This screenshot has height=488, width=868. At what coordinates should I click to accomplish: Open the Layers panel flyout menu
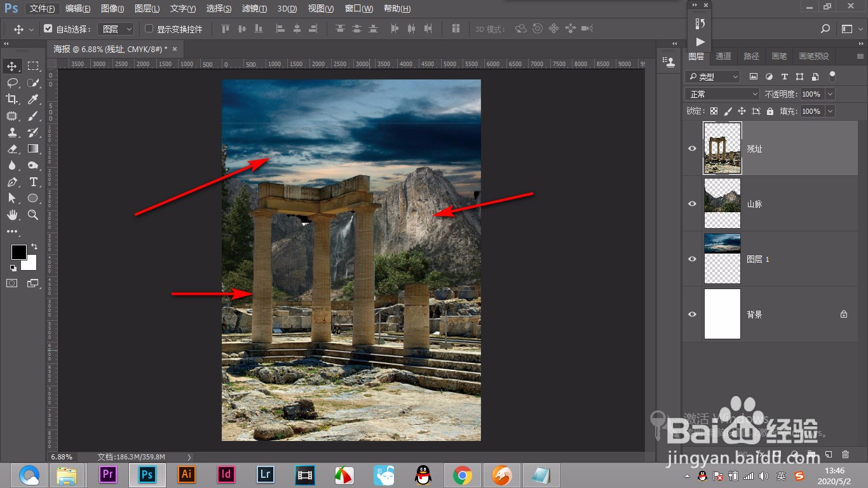pos(859,56)
